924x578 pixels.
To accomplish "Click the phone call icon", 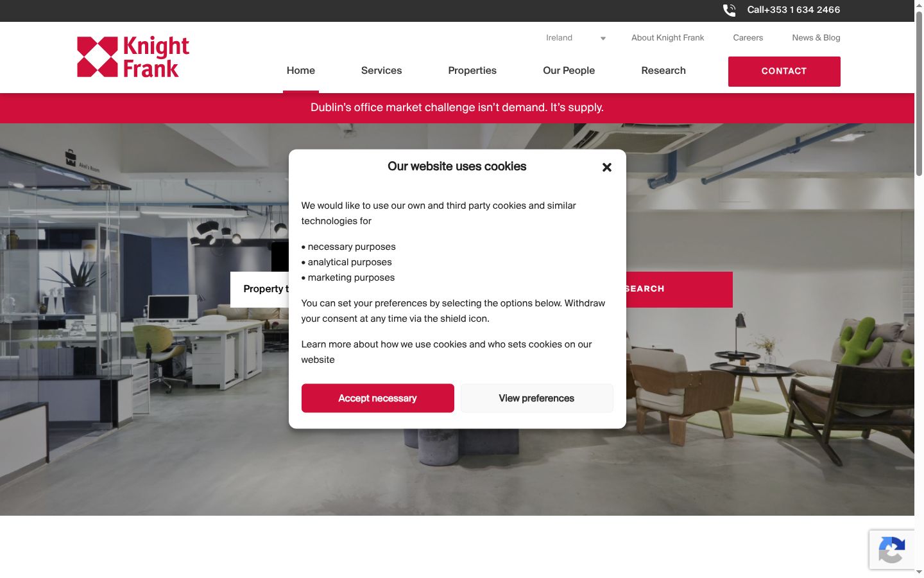I will point(730,10).
